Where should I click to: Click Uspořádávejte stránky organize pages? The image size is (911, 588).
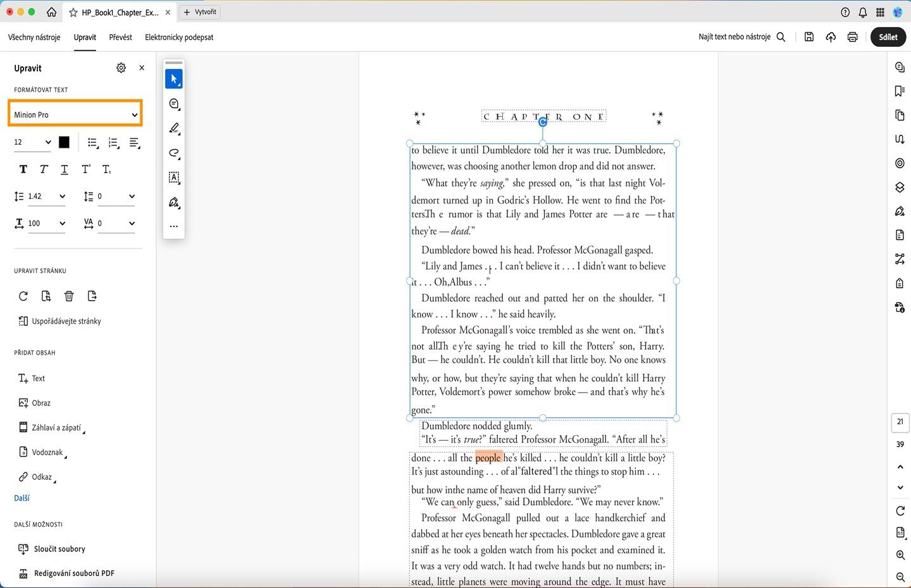[x=59, y=321]
